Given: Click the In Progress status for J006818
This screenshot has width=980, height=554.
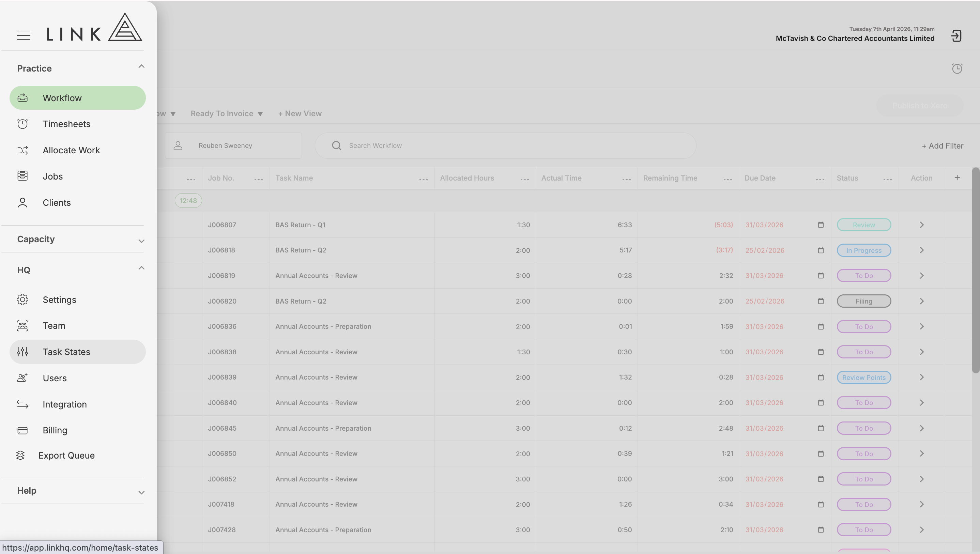Looking at the screenshot, I should (x=864, y=250).
